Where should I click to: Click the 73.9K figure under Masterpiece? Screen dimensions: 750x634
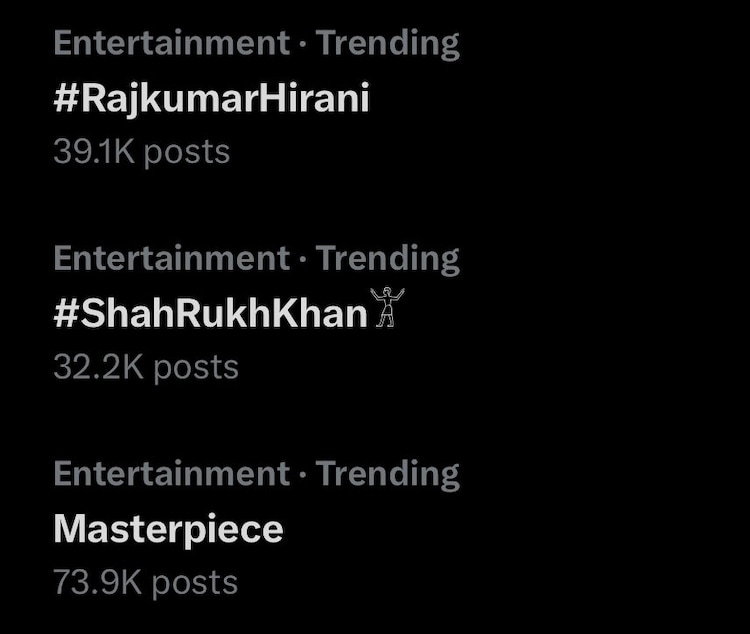pyautogui.click(x=98, y=582)
